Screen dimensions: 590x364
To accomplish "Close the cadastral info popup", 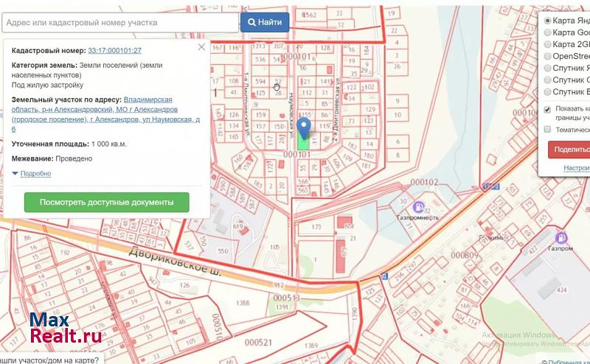I will 201,47.
